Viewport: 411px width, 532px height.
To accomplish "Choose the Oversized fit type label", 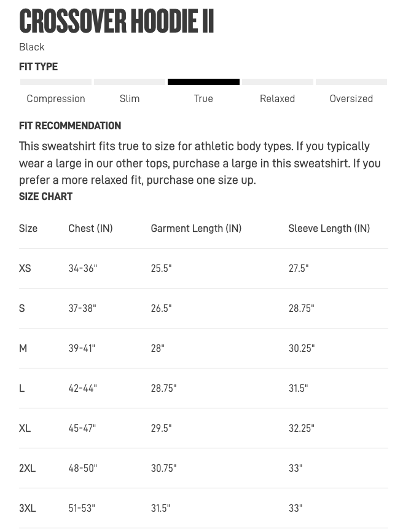I will [351, 99].
